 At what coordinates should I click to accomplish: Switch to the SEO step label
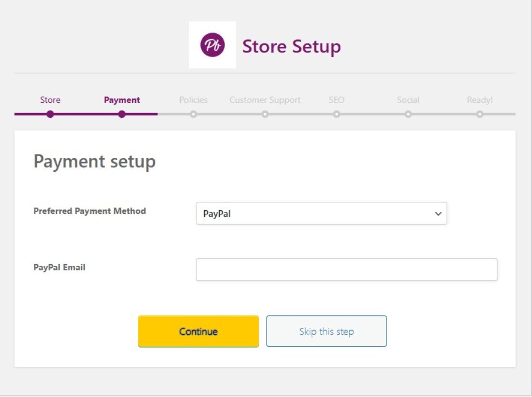(336, 100)
